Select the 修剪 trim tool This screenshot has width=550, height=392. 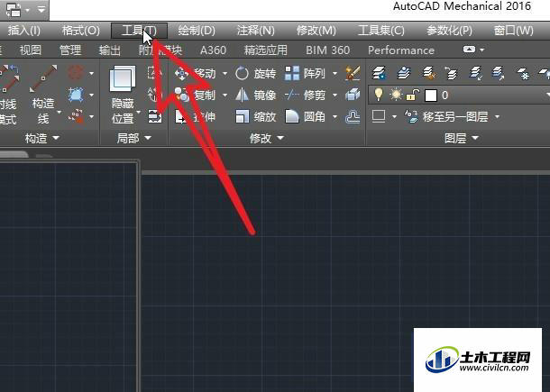[305, 95]
